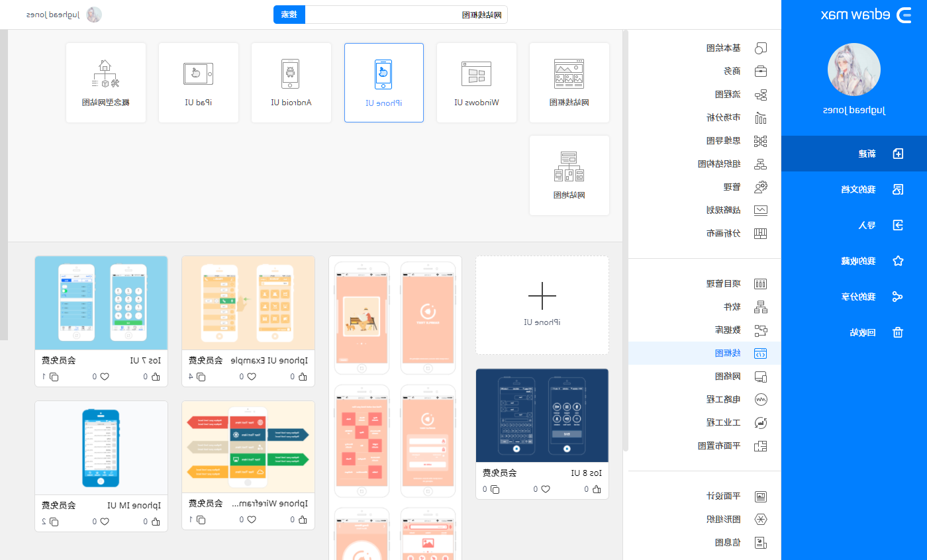927x560 pixels.
Task: Like the Ios 8 UI template (thumbs-up icon)
Action: coord(597,489)
